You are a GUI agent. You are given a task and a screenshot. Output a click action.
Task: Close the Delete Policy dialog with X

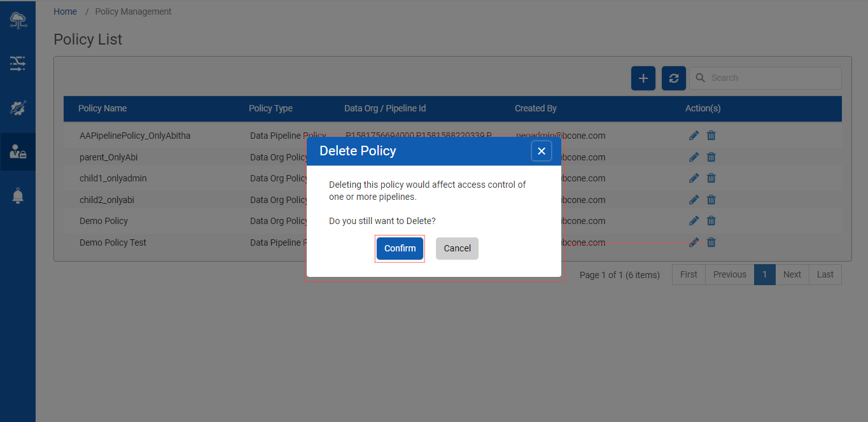(x=541, y=151)
